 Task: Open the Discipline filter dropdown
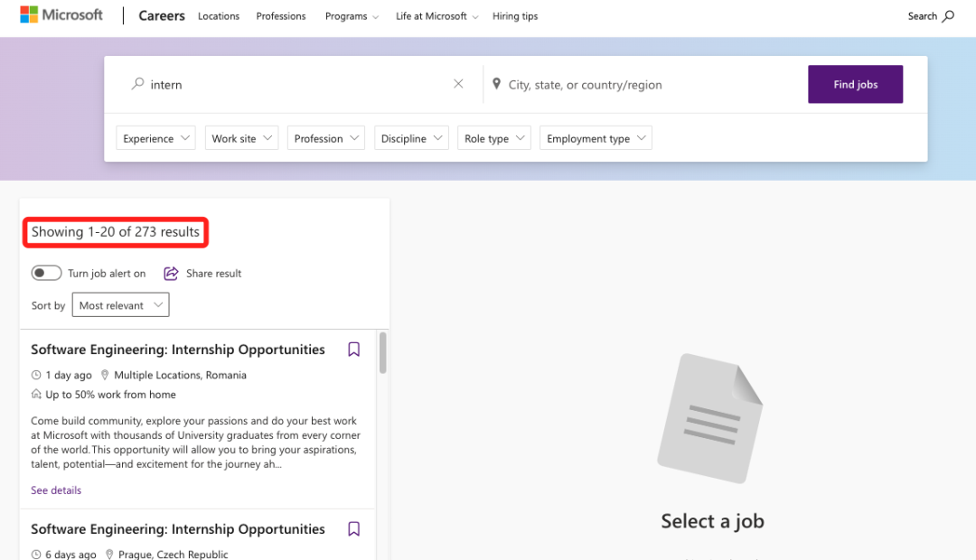(411, 138)
